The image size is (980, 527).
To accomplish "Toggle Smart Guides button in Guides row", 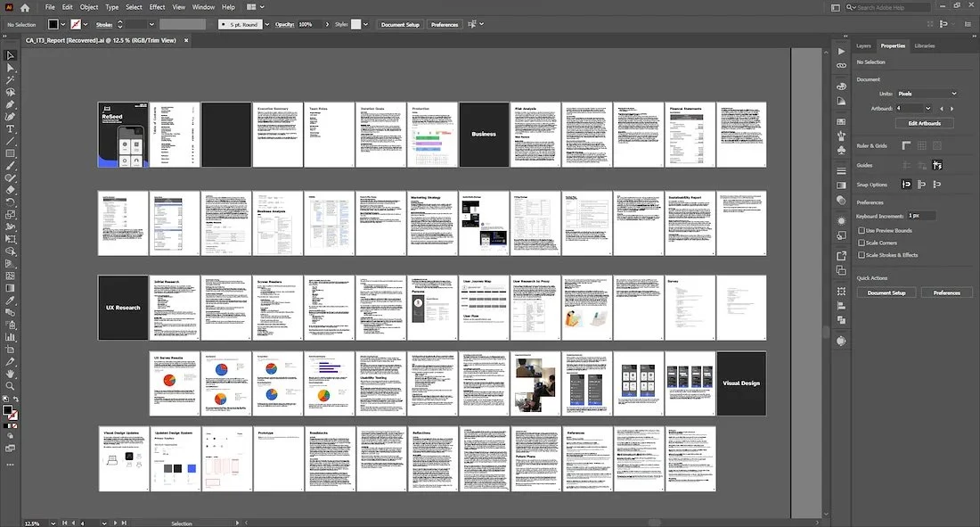I will pyautogui.click(x=937, y=165).
